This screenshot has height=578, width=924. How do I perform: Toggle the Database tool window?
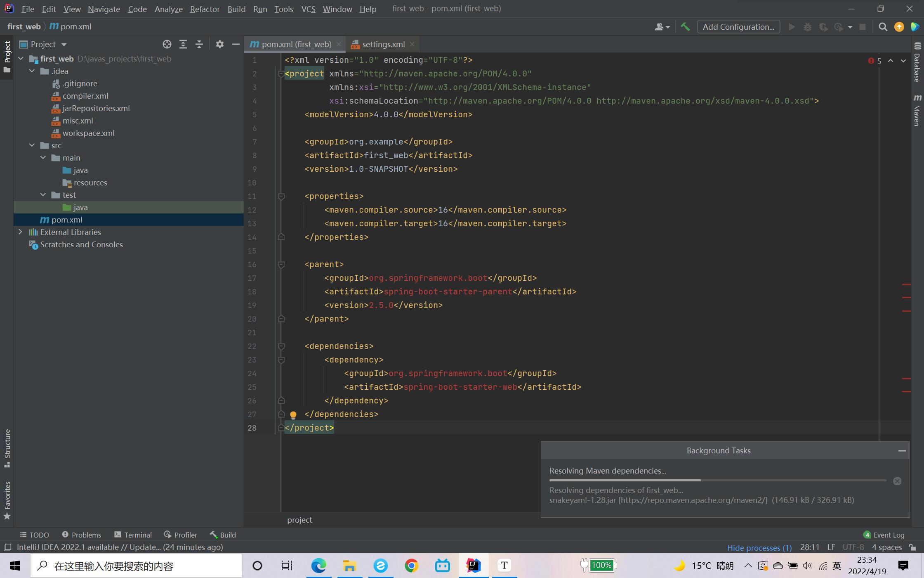pyautogui.click(x=917, y=63)
